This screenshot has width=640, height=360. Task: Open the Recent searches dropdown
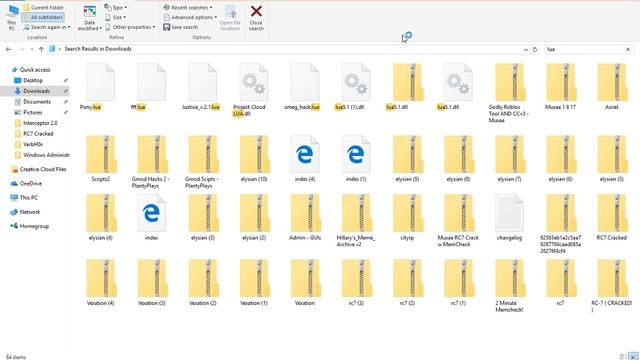click(188, 7)
